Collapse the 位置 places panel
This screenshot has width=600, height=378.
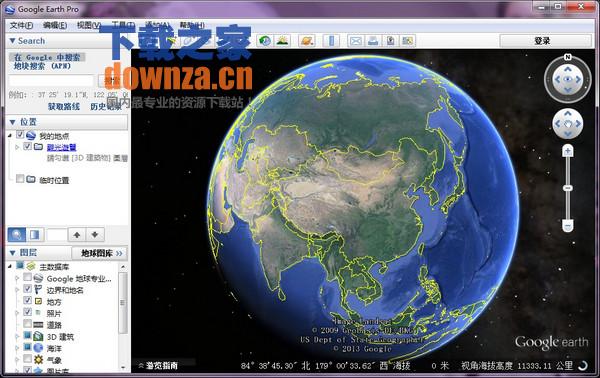pos(12,122)
